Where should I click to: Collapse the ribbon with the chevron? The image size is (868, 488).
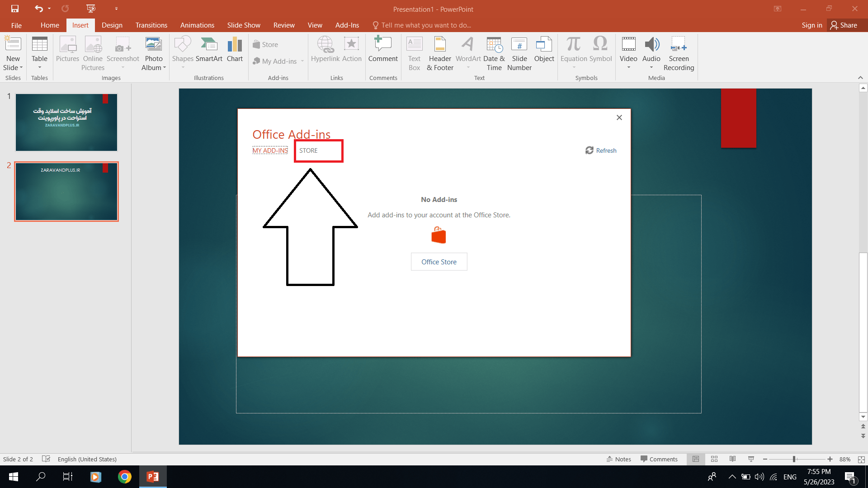860,78
